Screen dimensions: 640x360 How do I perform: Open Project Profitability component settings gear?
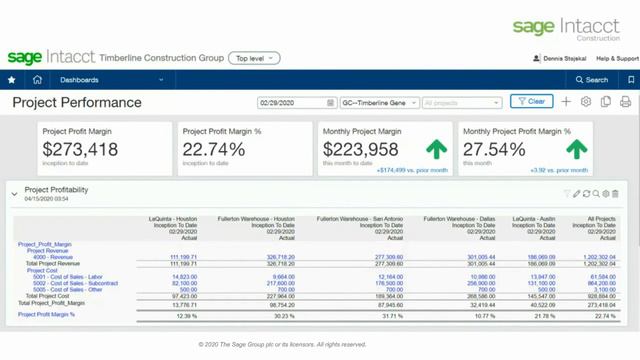click(606, 194)
